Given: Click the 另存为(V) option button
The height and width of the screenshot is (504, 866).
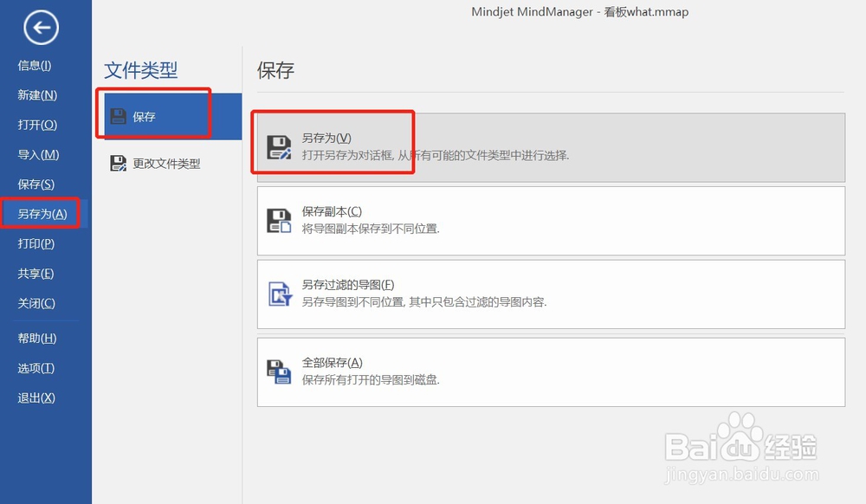Looking at the screenshot, I should coord(551,147).
